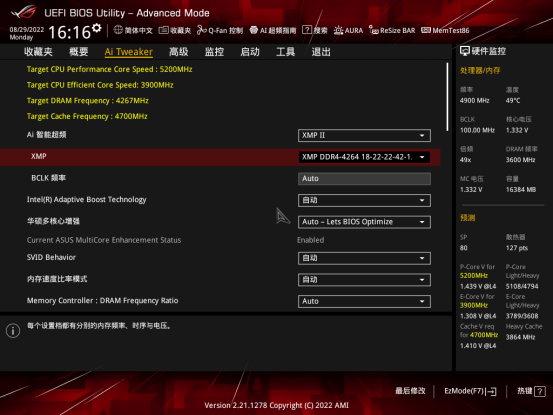Open the 退出 tab
Image resolution: width=553 pixels, height=415 pixels.
click(x=321, y=52)
